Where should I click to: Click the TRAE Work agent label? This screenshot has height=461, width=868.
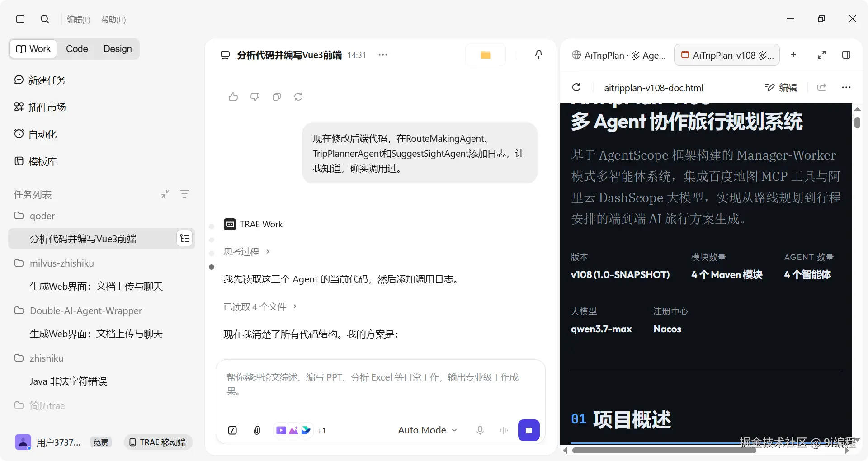(253, 224)
